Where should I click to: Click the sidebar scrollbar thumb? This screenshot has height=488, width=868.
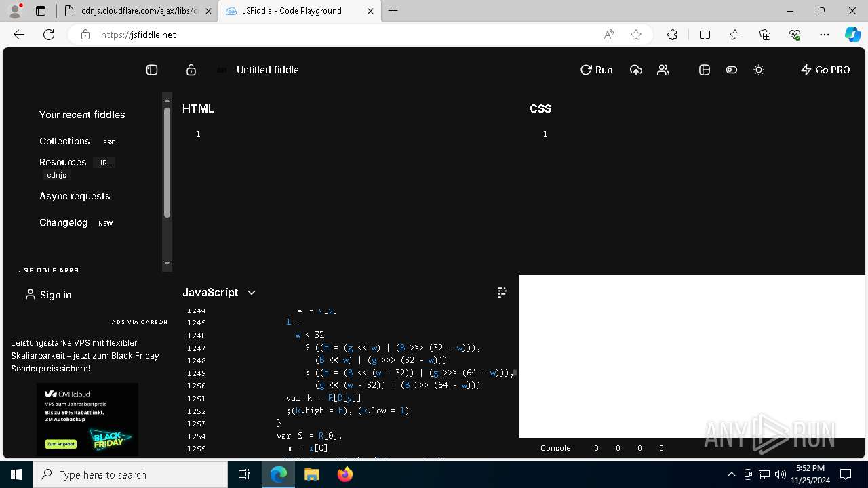pyautogui.click(x=167, y=163)
